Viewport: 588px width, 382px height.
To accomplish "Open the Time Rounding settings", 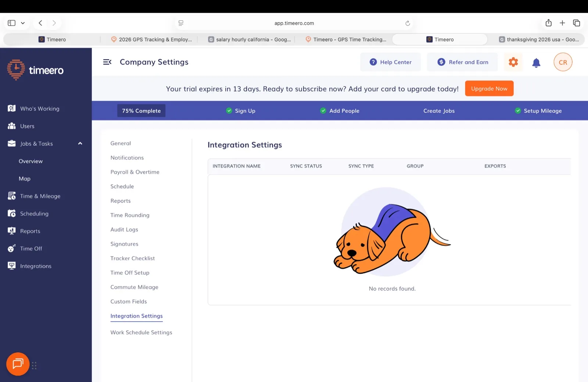I will click(130, 215).
